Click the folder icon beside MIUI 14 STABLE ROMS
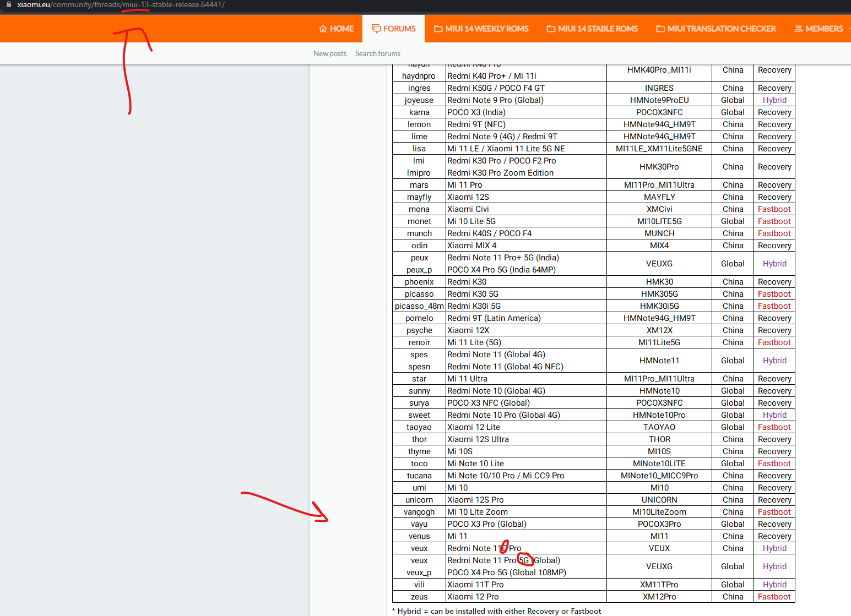851x616 pixels. point(551,29)
